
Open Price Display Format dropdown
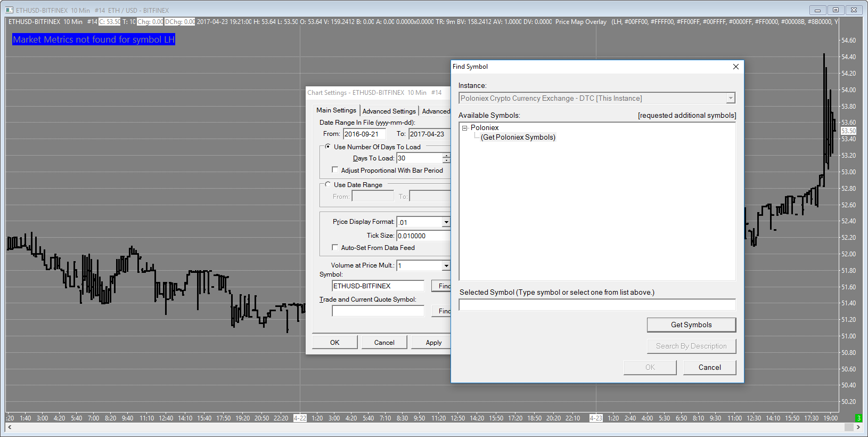click(x=446, y=222)
